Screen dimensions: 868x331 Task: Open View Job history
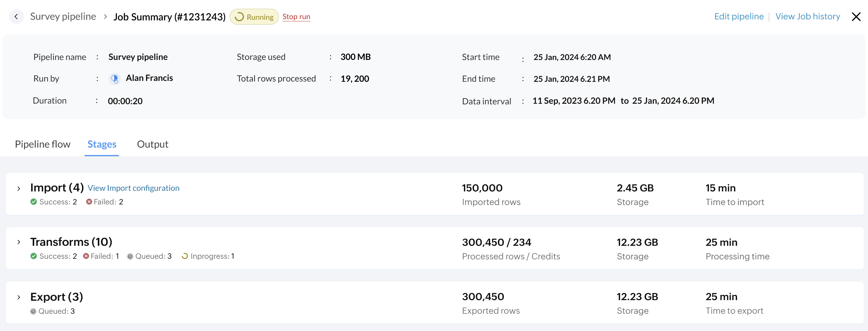(x=807, y=17)
